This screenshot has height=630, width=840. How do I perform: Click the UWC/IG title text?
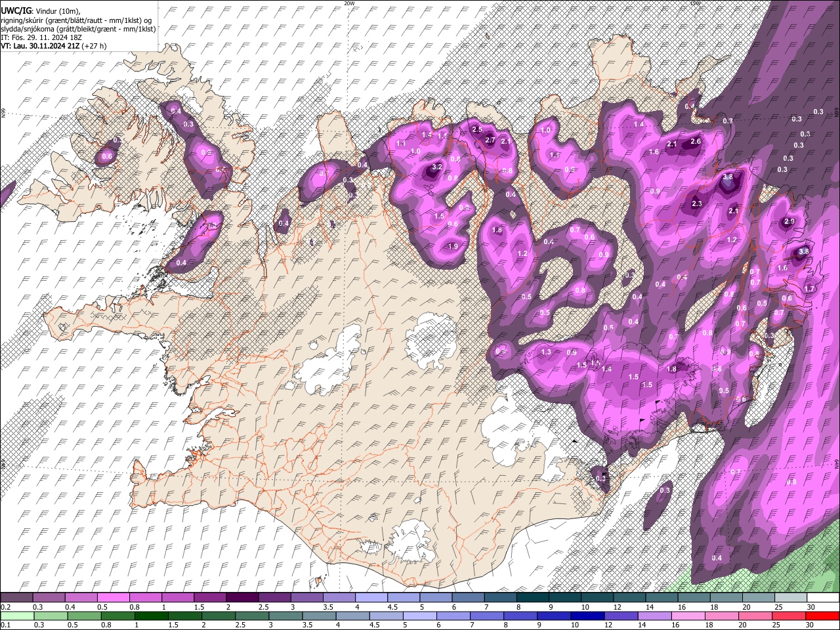15,10
